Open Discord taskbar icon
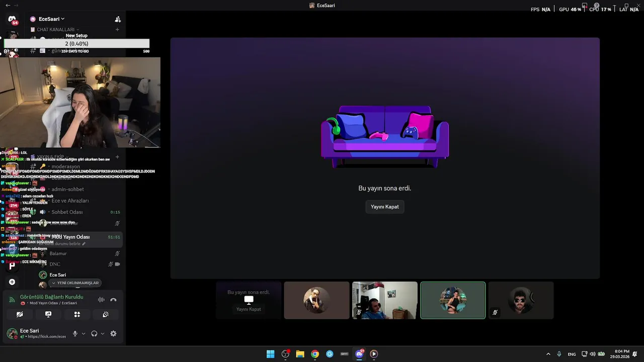The width and height of the screenshot is (644, 362). pyautogui.click(x=359, y=354)
